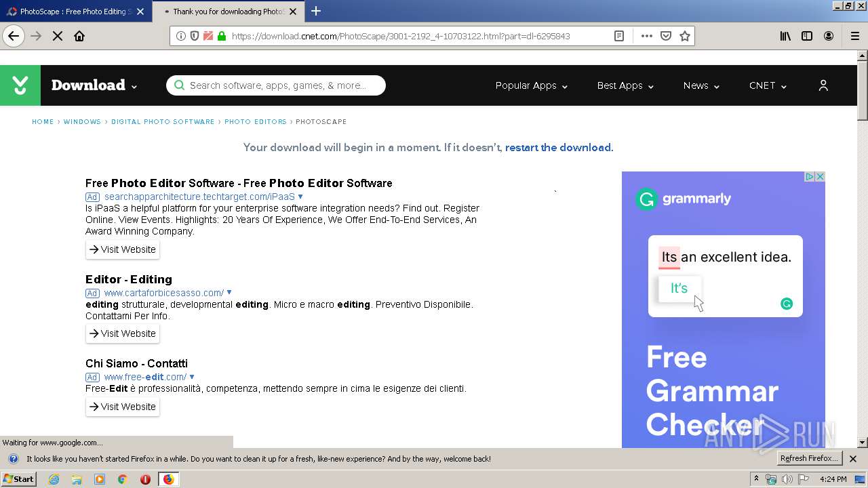
Task: Close the Grammarly ad with X icon
Action: click(x=820, y=177)
